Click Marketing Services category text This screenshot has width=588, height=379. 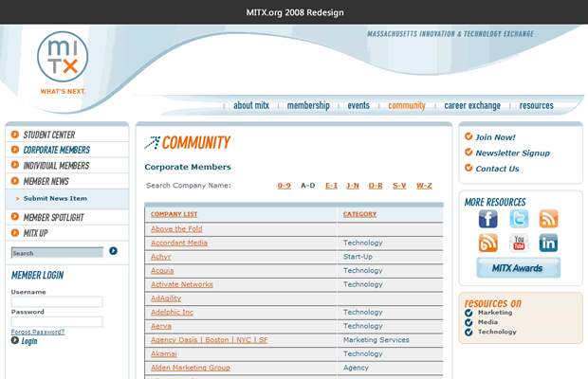(377, 339)
